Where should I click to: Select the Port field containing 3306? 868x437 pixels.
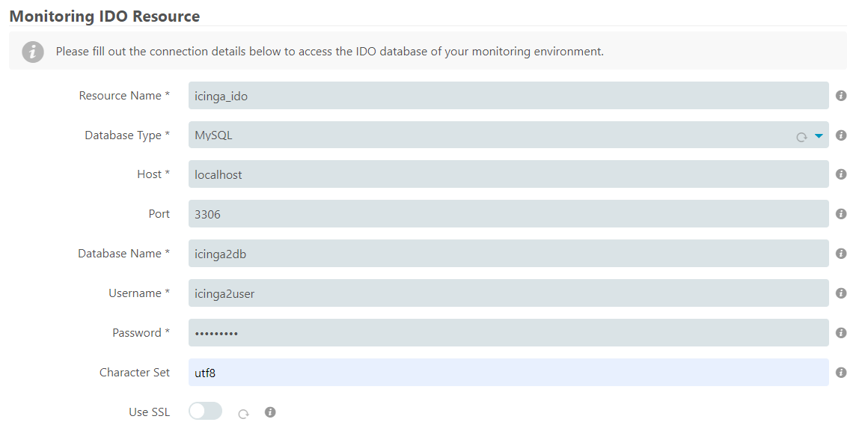tap(508, 214)
